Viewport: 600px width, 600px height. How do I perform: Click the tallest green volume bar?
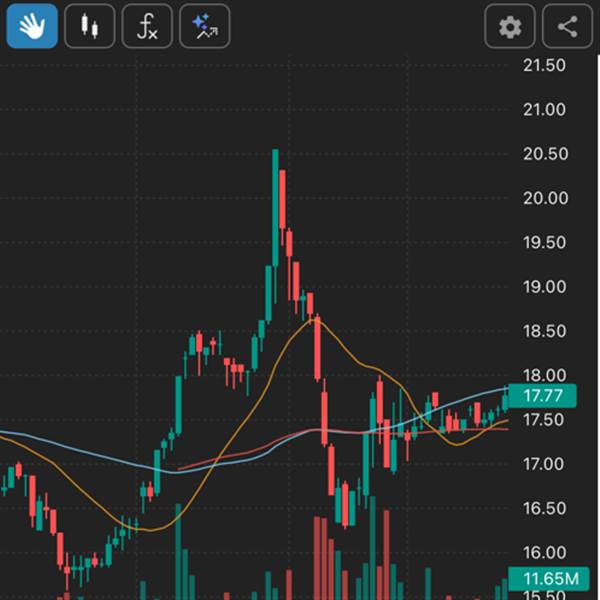coord(372,548)
